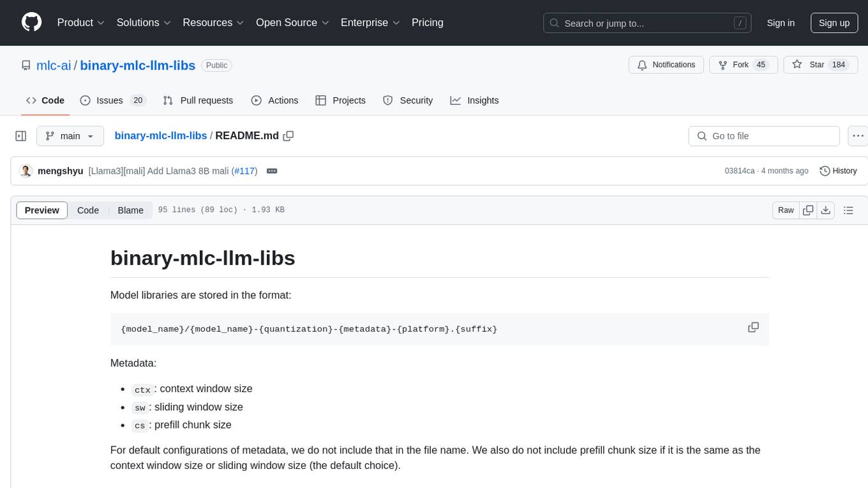Expand the Open Source menu
Viewport: 868px width, 488px height.
[292, 22]
